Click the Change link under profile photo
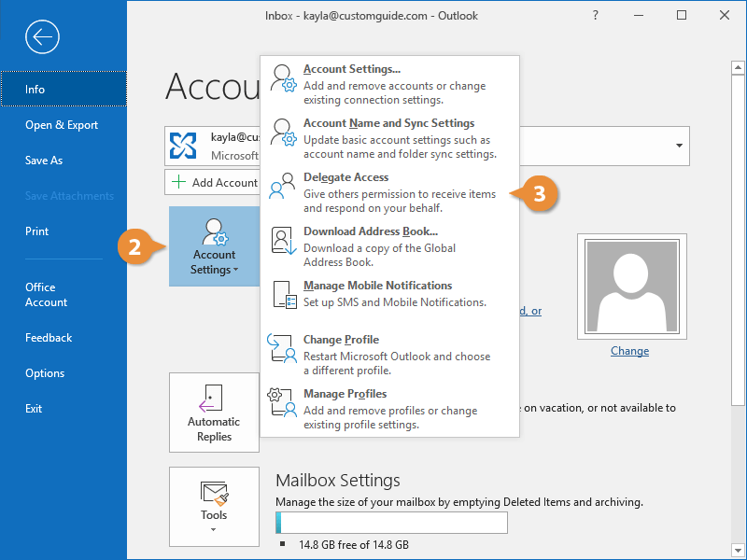This screenshot has width=747, height=560. [629, 351]
